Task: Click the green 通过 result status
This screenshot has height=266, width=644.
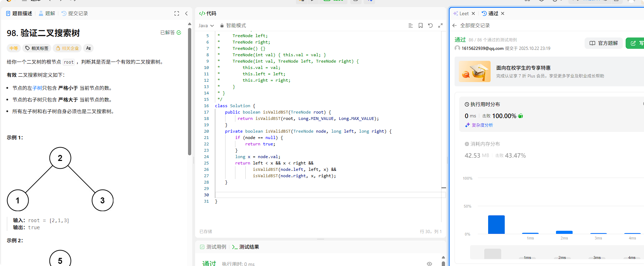Action: point(460,40)
